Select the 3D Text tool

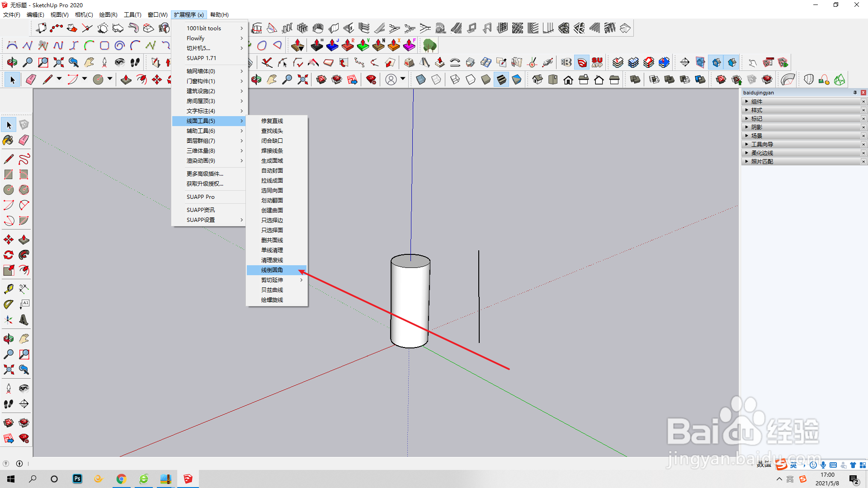[24, 320]
